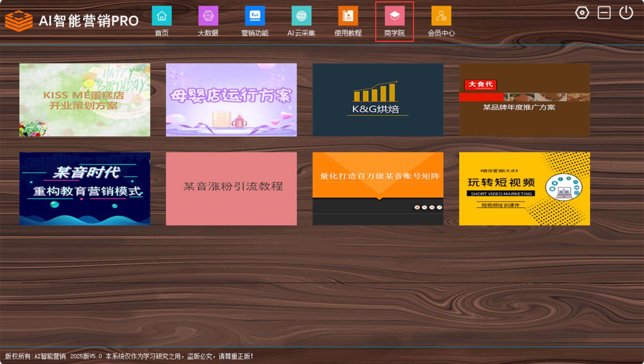Open 某音时代 重构教育营销模式 card
644x364 pixels.
(x=85, y=189)
